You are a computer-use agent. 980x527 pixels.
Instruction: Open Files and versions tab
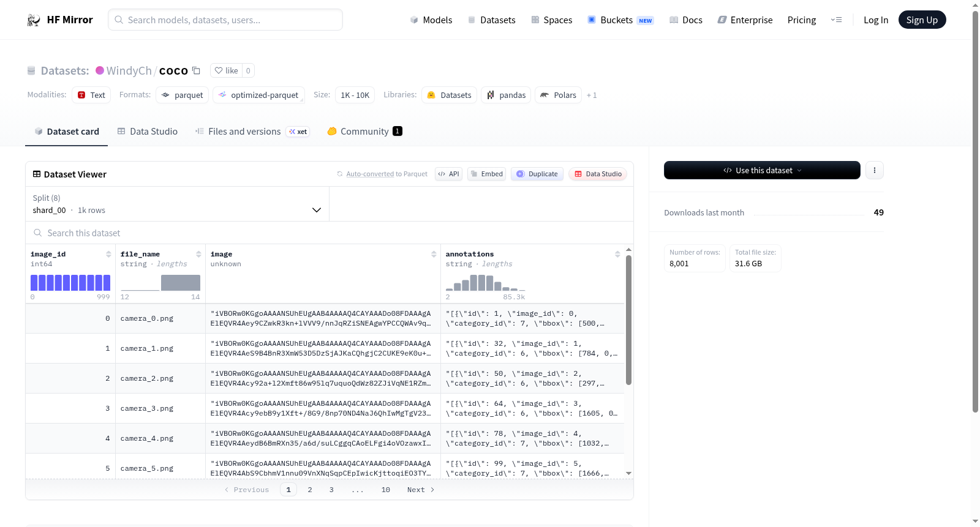tap(252, 132)
